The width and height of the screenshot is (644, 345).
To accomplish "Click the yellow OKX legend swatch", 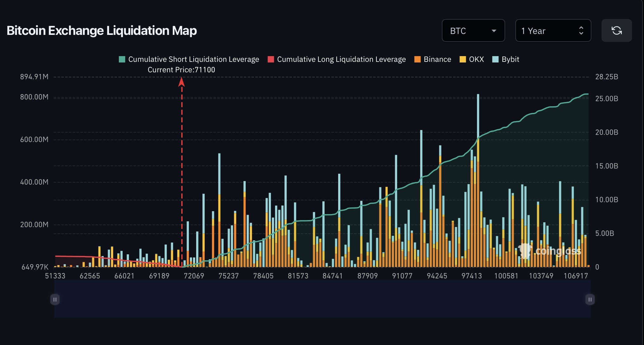I will coord(463,59).
